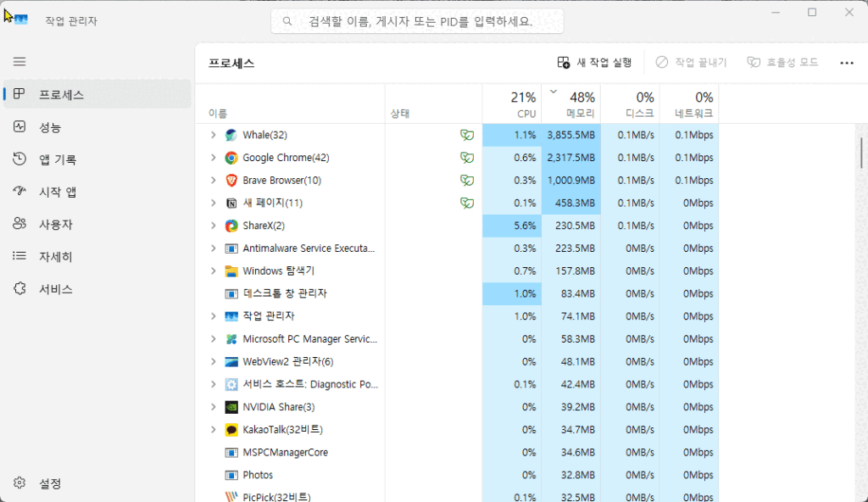
Task: Expand the Whale(32) process group
Action: click(213, 135)
